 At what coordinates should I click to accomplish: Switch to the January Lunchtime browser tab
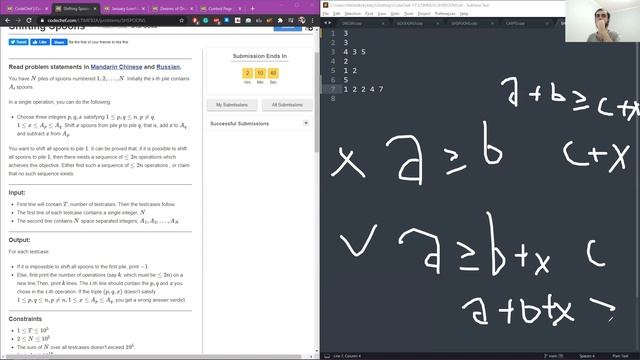(x=124, y=9)
